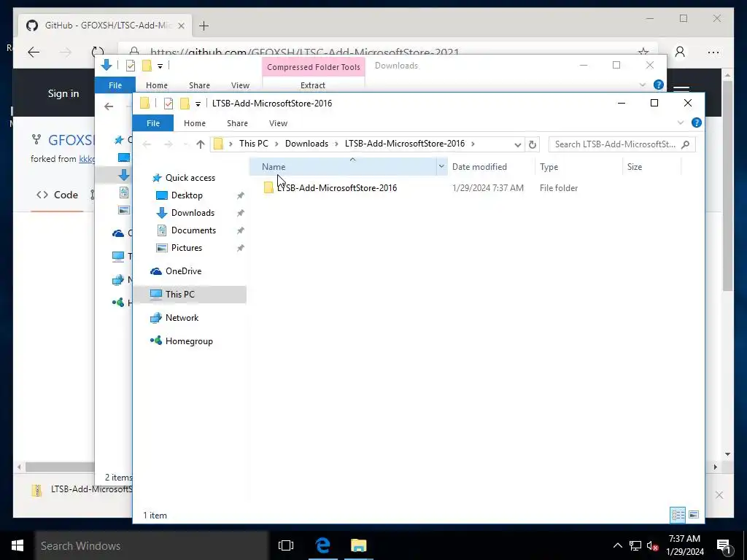Expand the ribbon with the chevron beside Help

click(681, 122)
